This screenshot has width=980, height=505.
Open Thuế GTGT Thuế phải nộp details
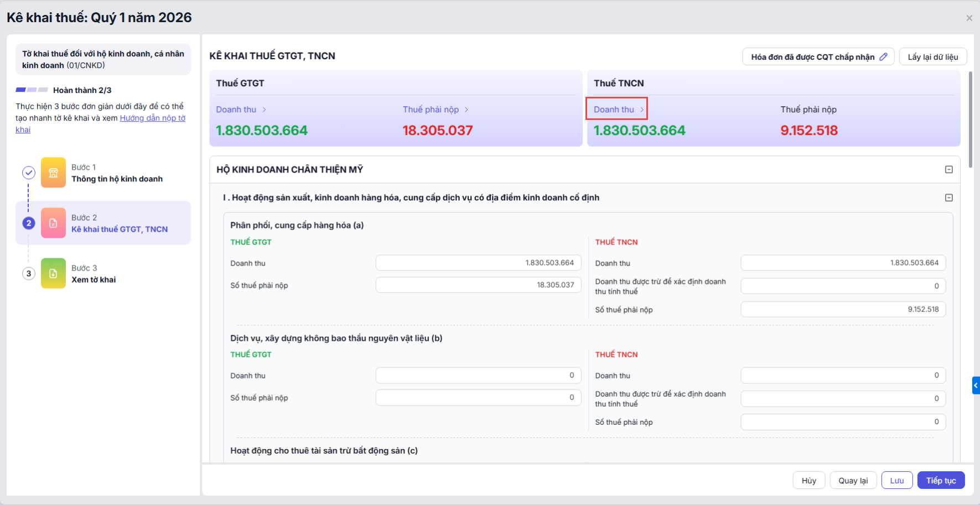click(x=435, y=110)
